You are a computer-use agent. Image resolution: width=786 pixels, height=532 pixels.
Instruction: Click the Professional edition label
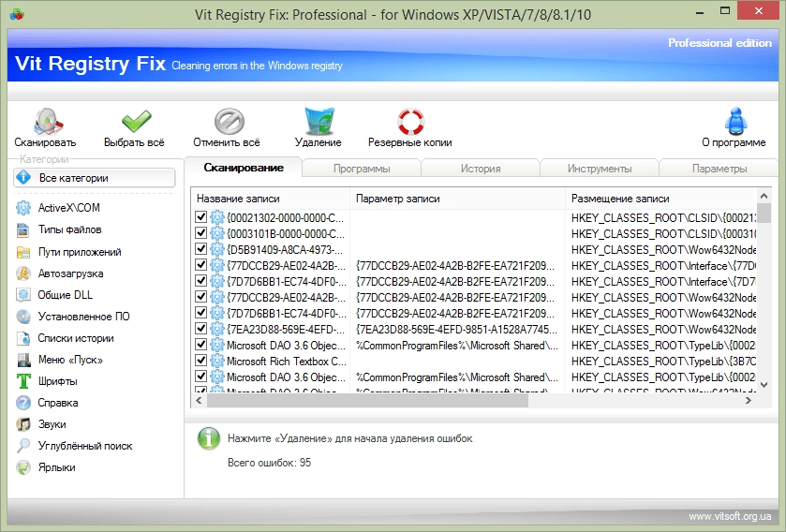719,43
